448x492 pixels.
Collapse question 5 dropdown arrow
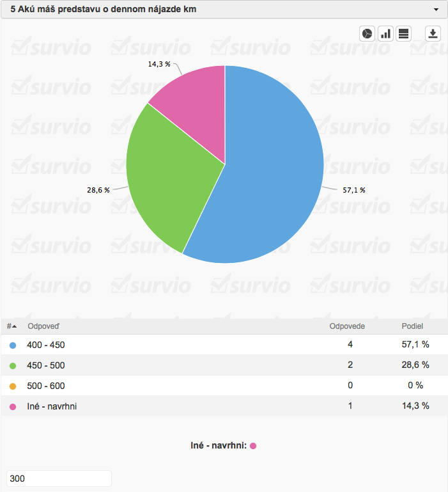tap(436, 10)
